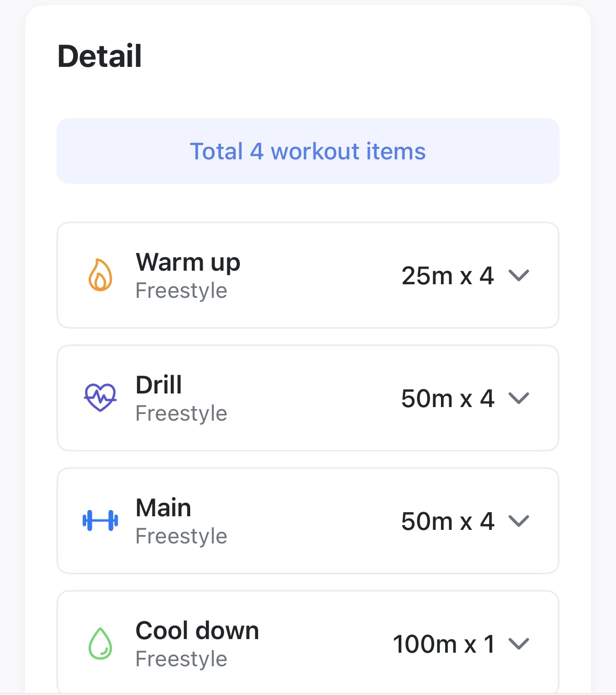Select the Main title text
This screenshot has height=695, width=616.
click(164, 508)
